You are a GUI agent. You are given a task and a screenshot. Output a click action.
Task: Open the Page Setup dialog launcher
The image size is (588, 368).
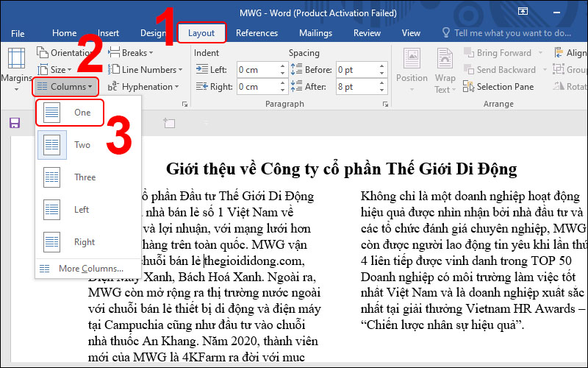tap(184, 105)
